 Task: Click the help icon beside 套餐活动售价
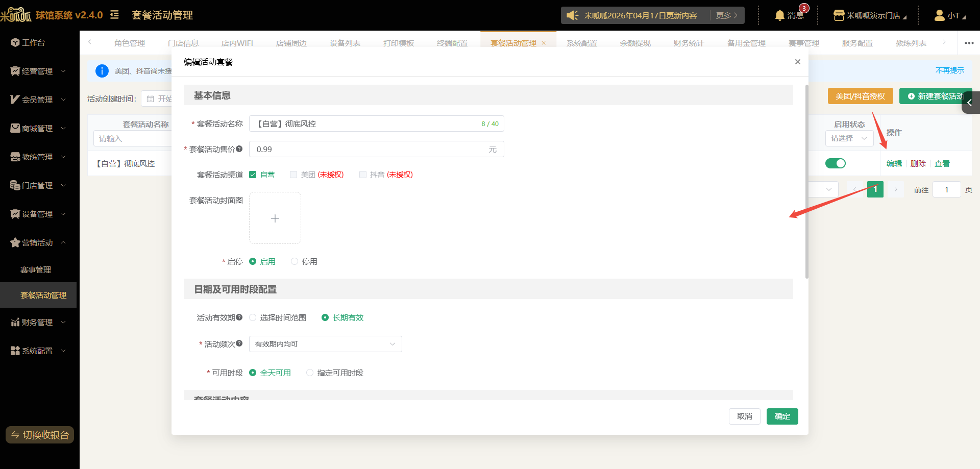click(239, 149)
